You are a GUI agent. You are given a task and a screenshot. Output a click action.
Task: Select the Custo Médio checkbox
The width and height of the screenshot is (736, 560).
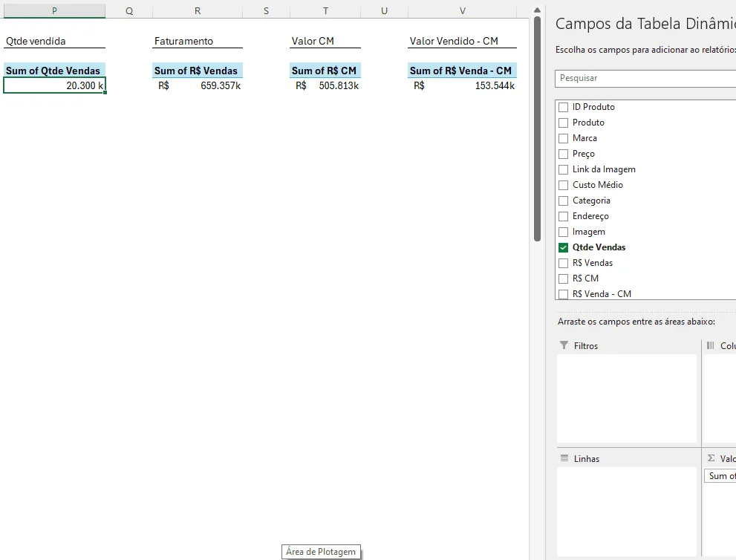(x=563, y=185)
